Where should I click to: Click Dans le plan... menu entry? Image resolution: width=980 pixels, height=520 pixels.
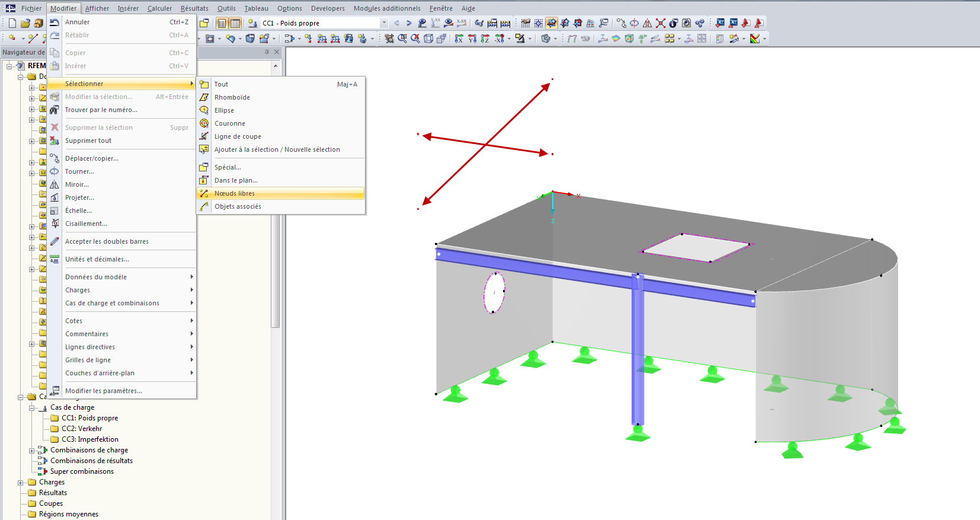280,180
